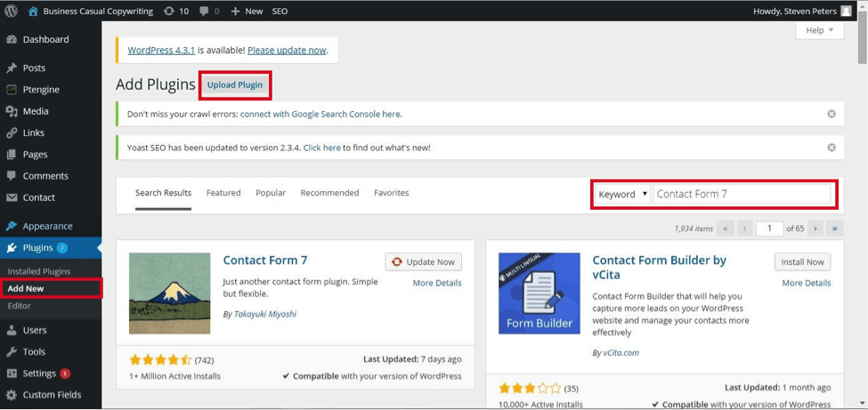Open plugin Editor submenu
Viewport: 868px width, 410px height.
(x=20, y=306)
